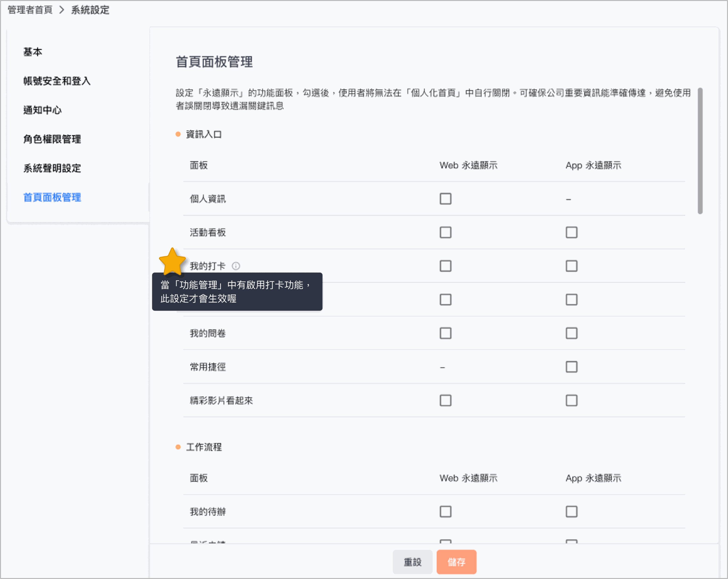728x579 pixels.
Task: Click the breadcrumb chevron arrow separator
Action: tap(62, 10)
